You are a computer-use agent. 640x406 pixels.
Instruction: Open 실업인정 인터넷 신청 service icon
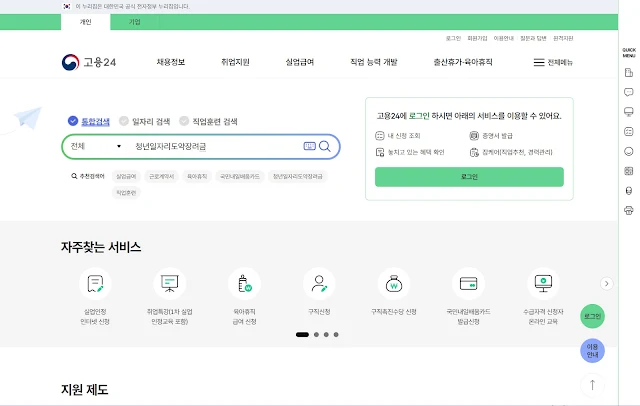[x=95, y=284]
